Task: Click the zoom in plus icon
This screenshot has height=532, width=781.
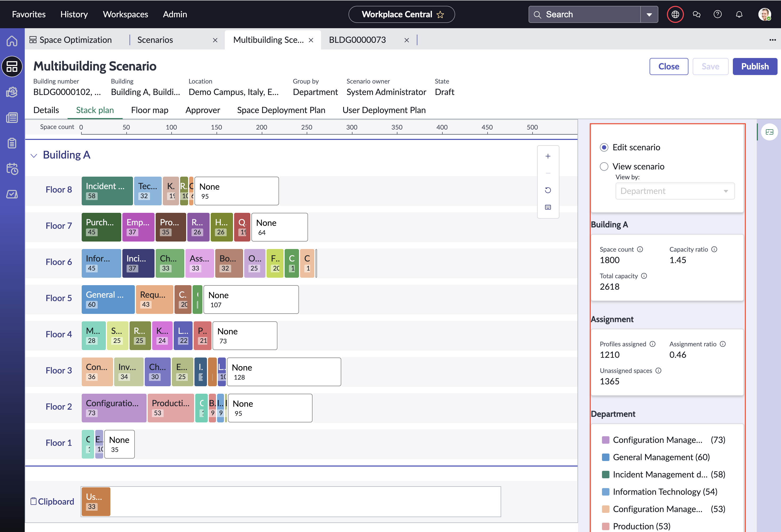Action: pyautogui.click(x=548, y=156)
